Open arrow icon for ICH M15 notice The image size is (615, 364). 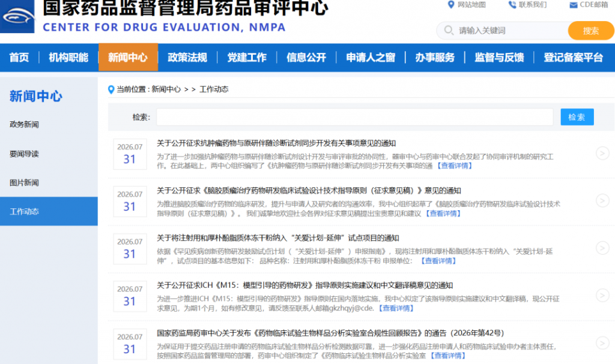point(602,296)
